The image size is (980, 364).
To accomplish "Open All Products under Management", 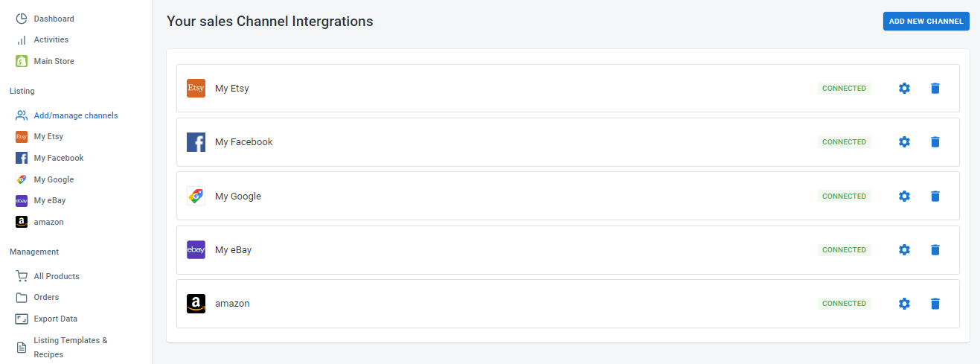I will 56,277.
